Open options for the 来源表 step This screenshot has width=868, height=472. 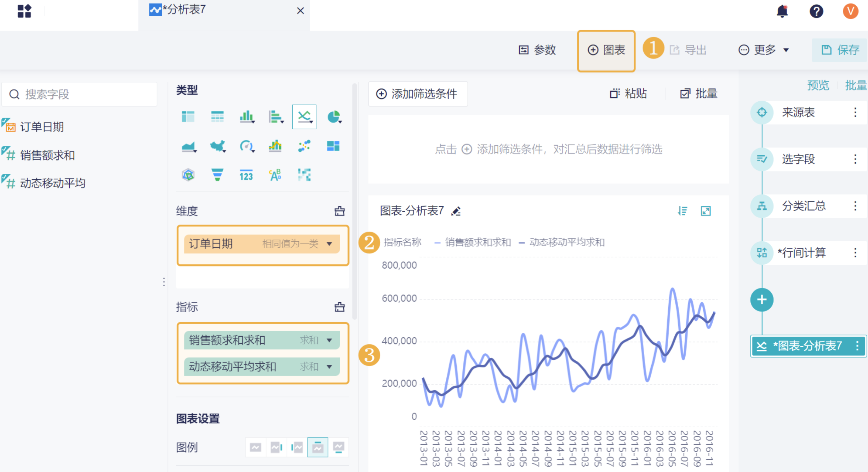tap(855, 112)
